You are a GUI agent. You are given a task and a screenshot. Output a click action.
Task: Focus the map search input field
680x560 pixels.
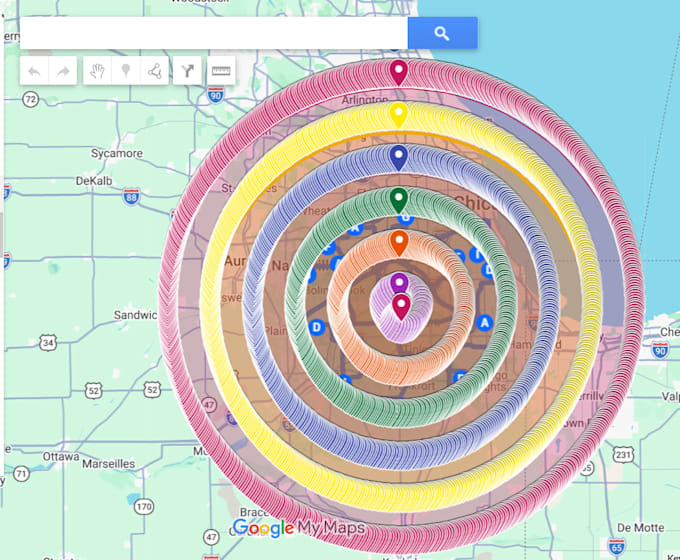[214, 33]
